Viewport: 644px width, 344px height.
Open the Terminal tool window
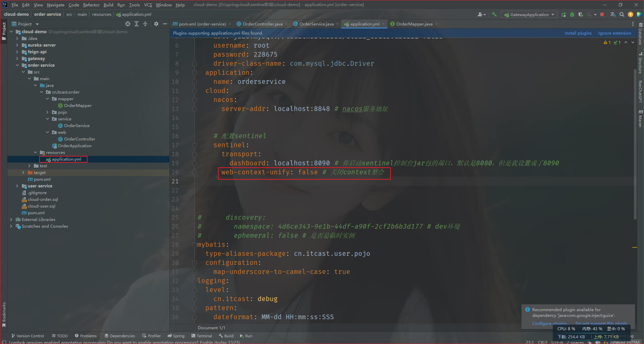202,336
